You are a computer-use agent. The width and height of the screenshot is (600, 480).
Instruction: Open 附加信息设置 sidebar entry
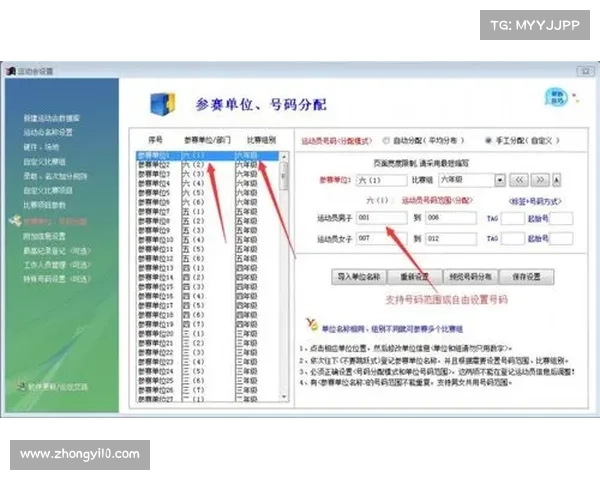44,236
